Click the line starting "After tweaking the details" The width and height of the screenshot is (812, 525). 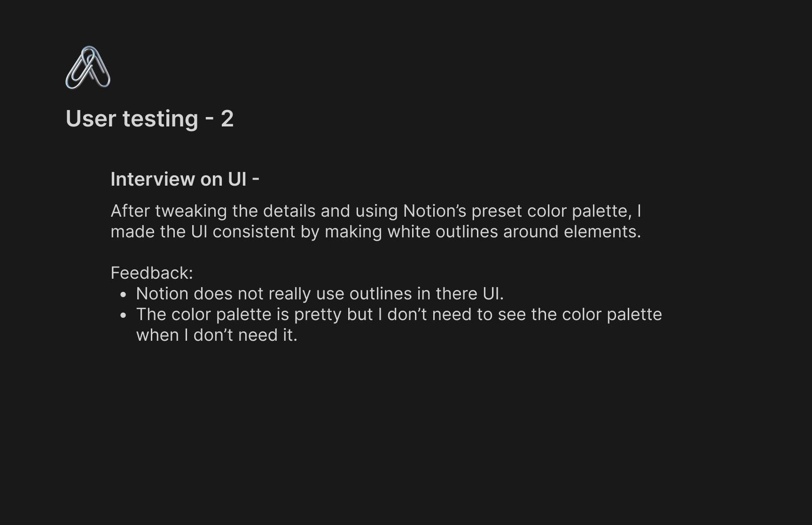coord(376,211)
